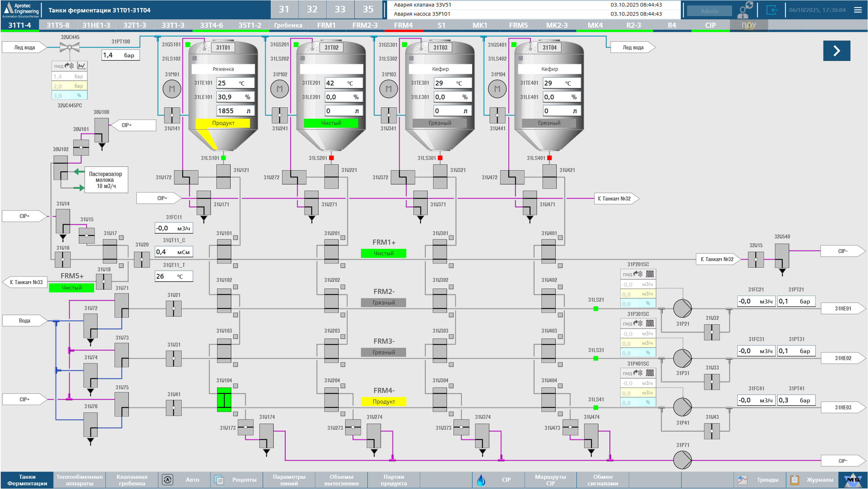Toggle the 31LS102 level switch indicator
Image resolution: width=868 pixels, height=489 pixels.
pos(194,58)
